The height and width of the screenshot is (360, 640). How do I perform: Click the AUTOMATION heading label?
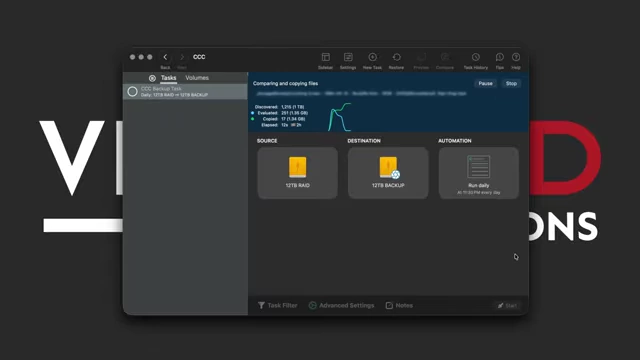455,141
